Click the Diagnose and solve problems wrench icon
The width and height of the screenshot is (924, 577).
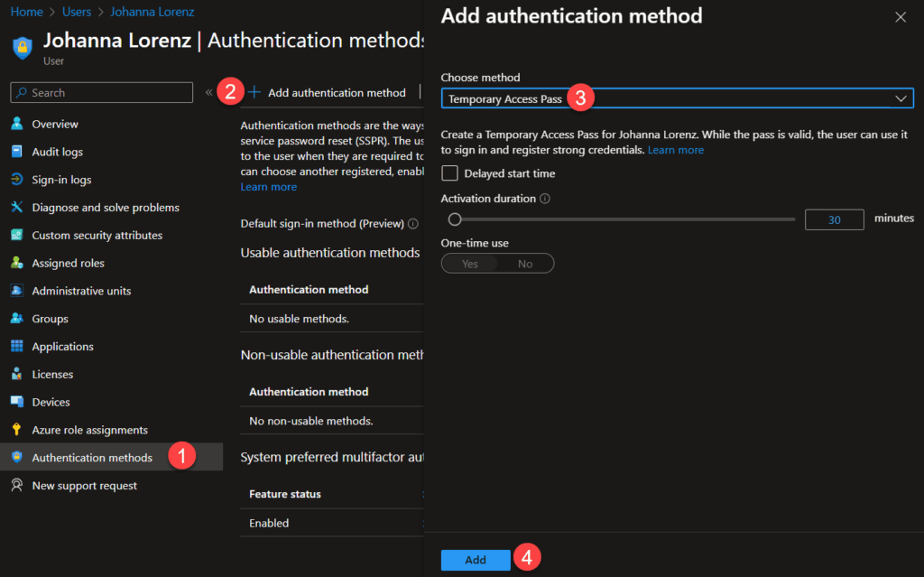[16, 207]
